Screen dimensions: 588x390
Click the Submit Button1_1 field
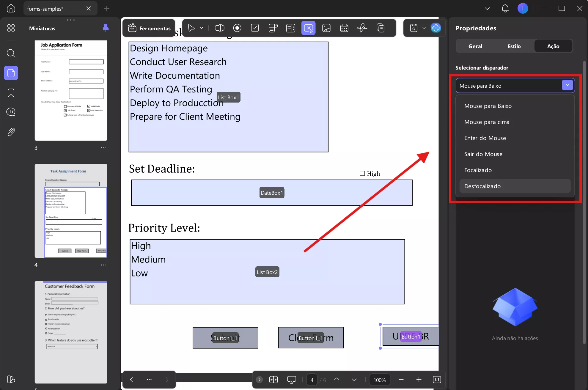coord(225,338)
